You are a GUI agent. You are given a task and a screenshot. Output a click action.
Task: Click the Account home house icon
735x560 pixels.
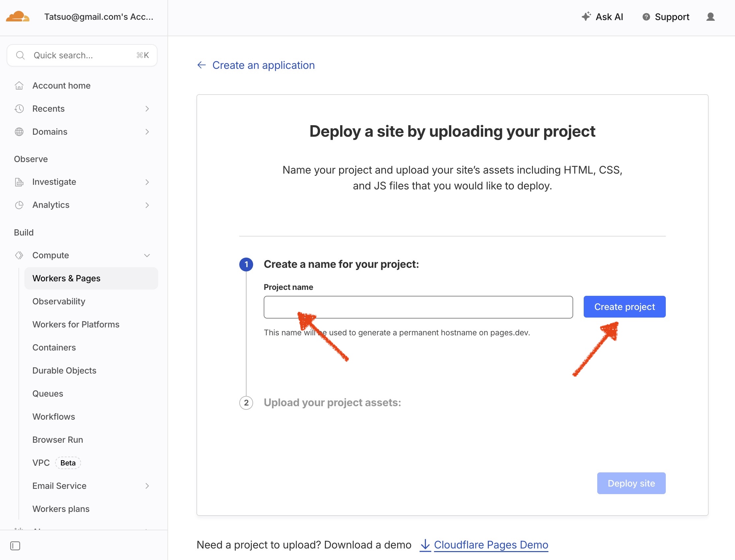pyautogui.click(x=19, y=86)
